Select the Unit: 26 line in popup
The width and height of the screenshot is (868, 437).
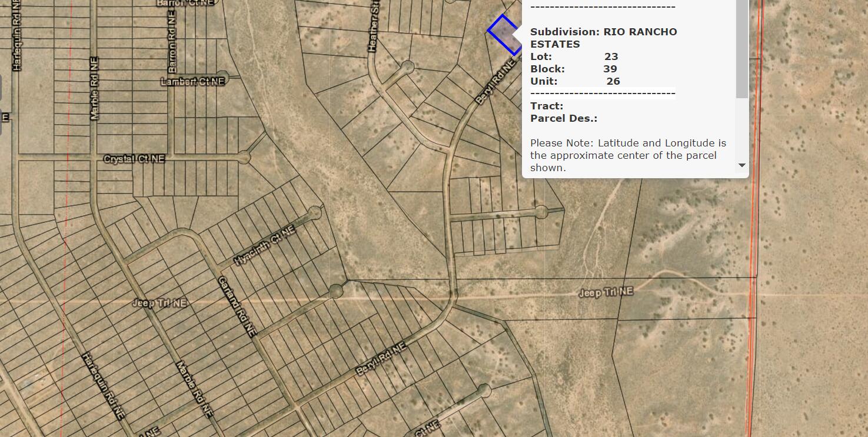coord(576,81)
